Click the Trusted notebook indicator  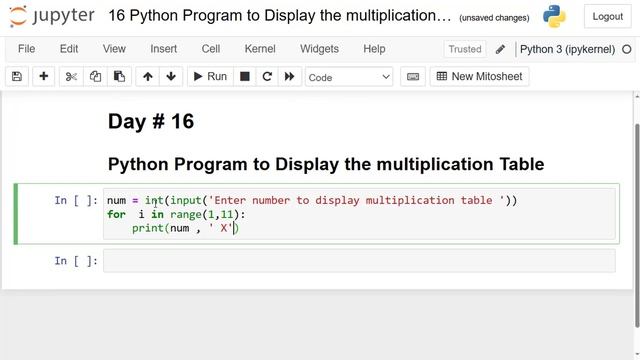465,49
